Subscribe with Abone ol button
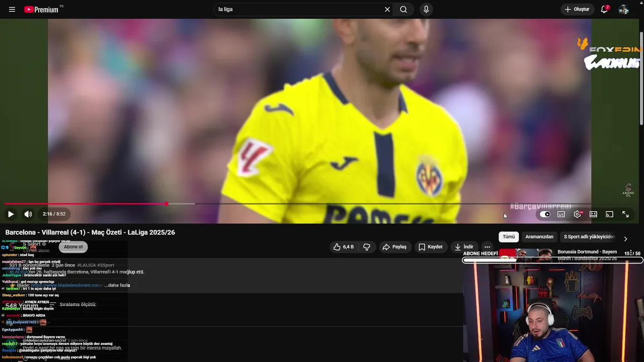 (x=73, y=247)
